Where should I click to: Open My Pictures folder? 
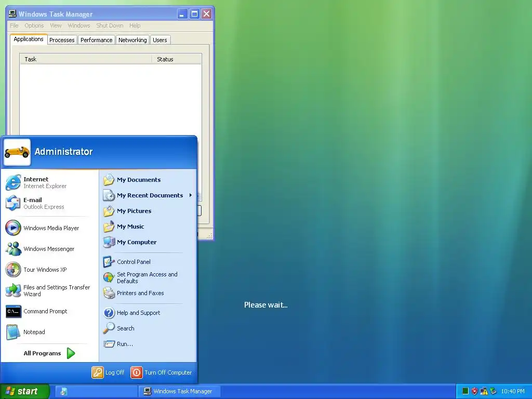tap(148, 211)
